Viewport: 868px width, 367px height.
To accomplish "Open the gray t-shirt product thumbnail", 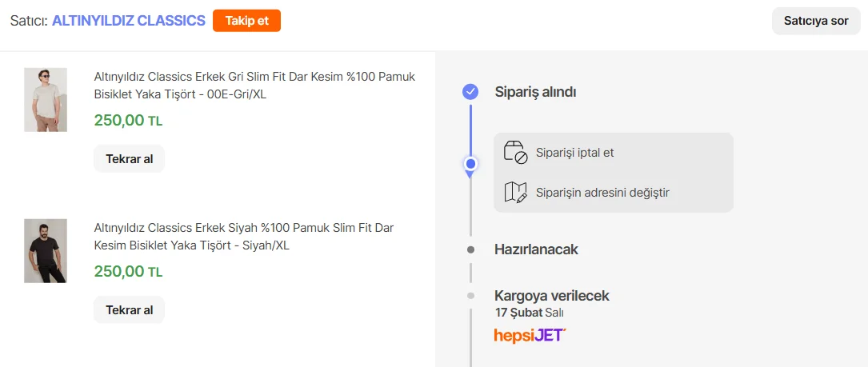I will coord(46,100).
